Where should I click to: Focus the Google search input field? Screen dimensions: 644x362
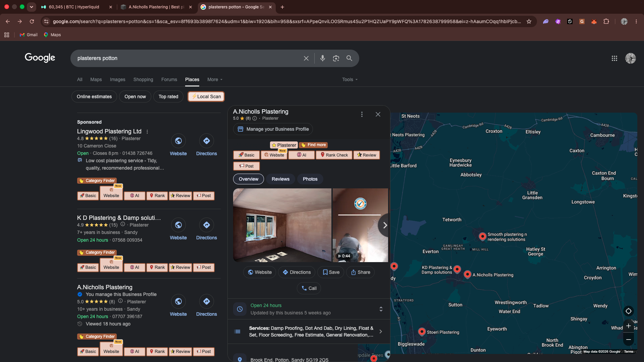coord(188,58)
